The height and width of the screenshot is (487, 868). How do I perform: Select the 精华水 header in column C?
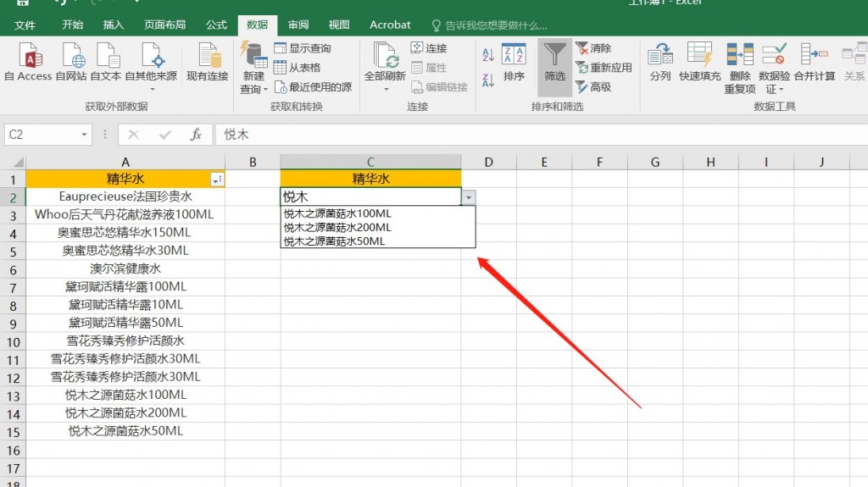[x=370, y=179]
